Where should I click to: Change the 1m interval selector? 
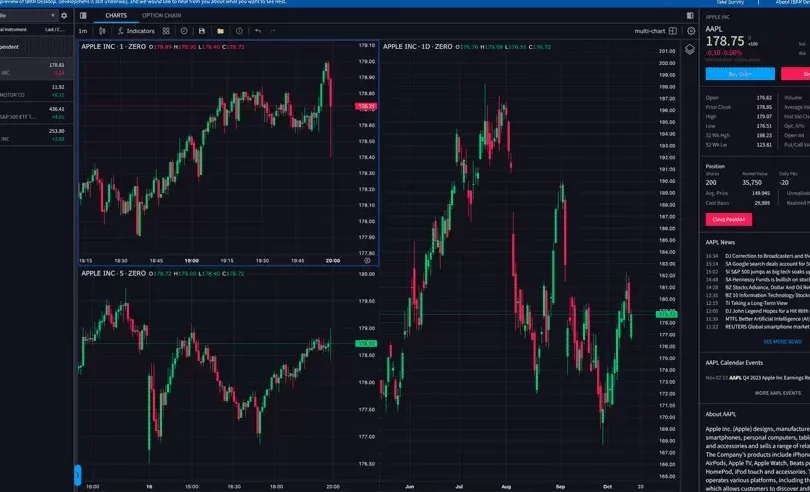pyautogui.click(x=83, y=31)
